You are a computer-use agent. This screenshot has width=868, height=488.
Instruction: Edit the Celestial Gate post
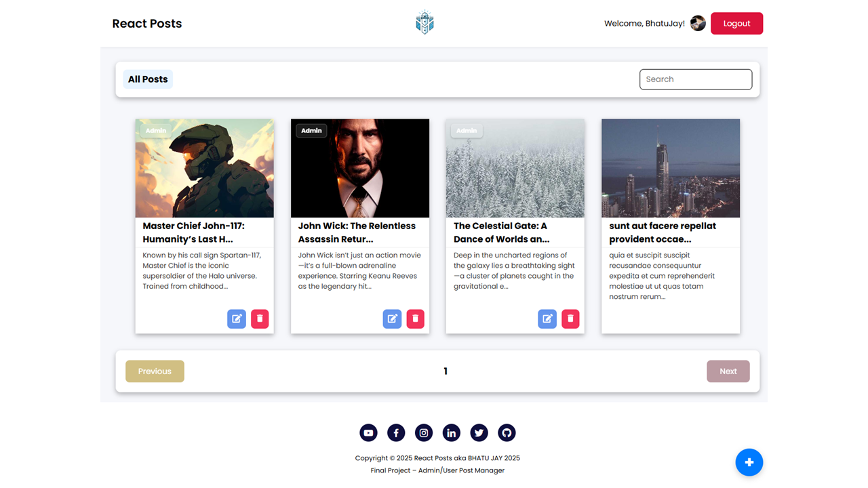pos(547,319)
